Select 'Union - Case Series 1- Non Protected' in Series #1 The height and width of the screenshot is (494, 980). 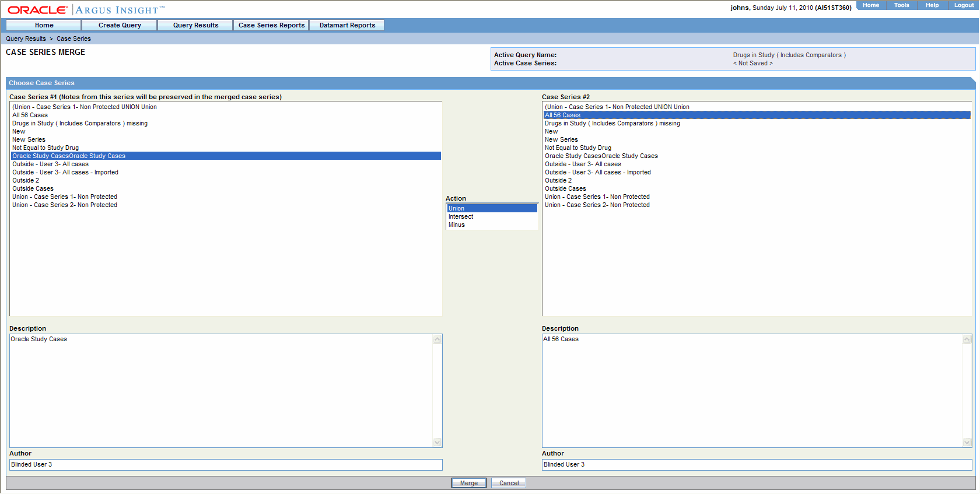(226, 197)
